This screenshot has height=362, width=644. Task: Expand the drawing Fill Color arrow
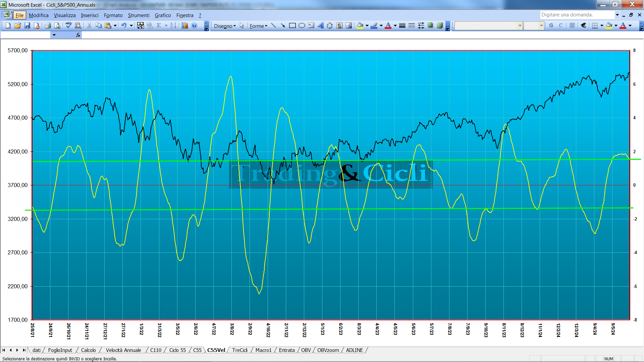tap(367, 25)
